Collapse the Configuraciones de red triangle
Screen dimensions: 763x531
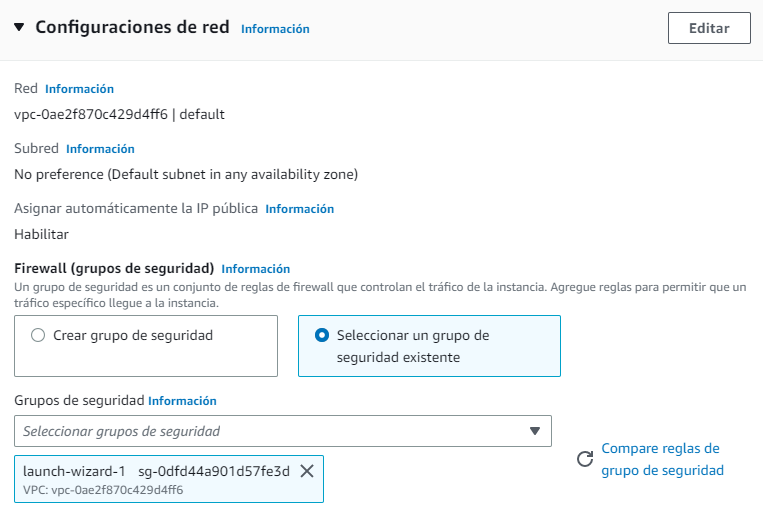(19, 27)
